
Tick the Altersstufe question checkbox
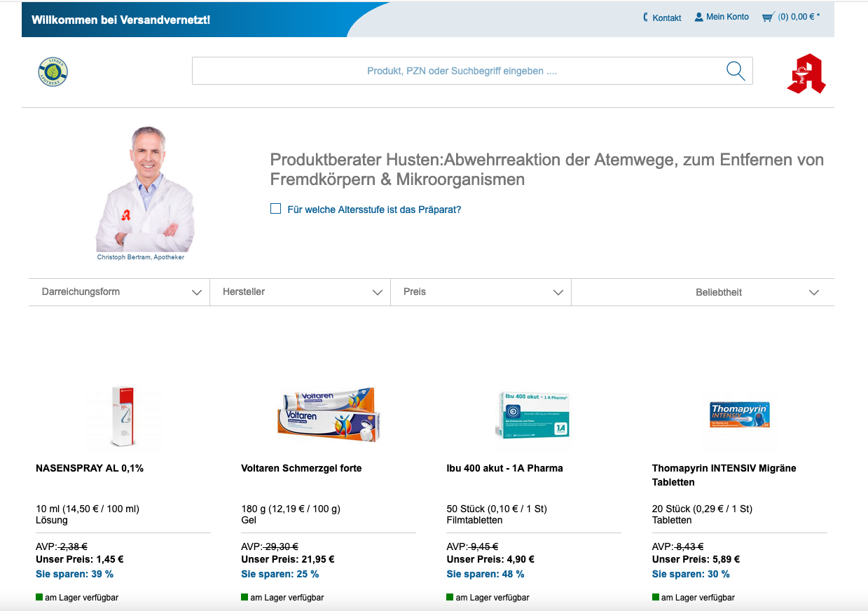276,209
